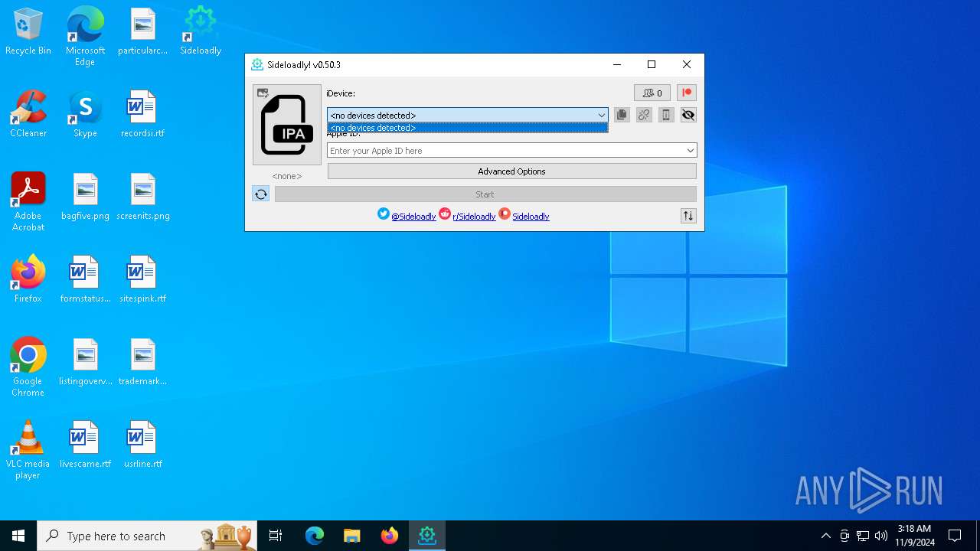Click the small image edit icon above IPA
This screenshot has width=980, height=551.
(263, 93)
